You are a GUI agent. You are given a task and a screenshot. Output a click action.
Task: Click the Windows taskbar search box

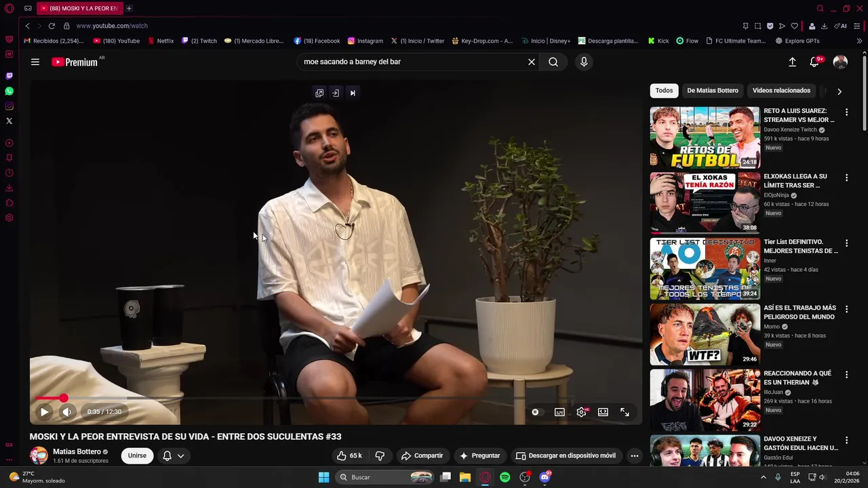click(x=385, y=477)
